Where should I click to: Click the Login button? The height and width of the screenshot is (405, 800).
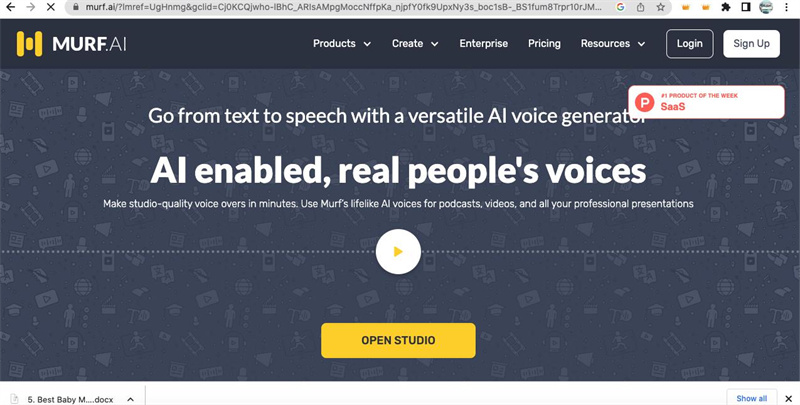click(x=690, y=44)
